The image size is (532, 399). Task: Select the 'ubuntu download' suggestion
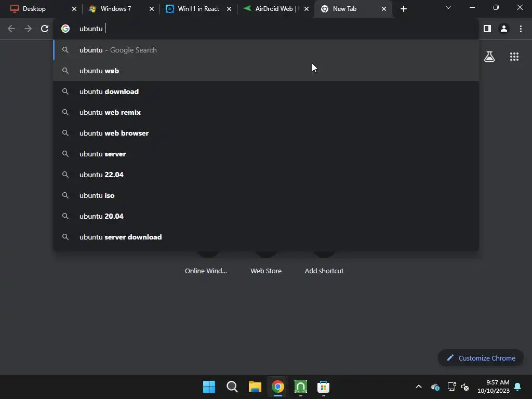266,91
